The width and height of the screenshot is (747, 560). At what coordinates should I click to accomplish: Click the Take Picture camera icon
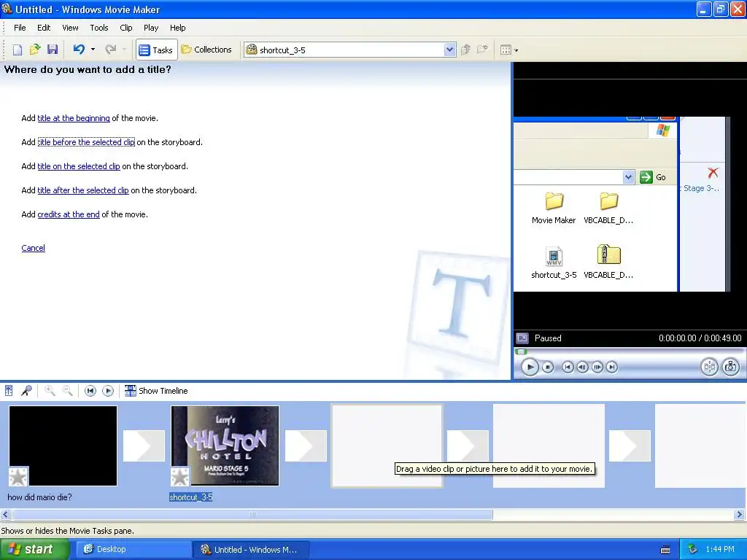731,367
